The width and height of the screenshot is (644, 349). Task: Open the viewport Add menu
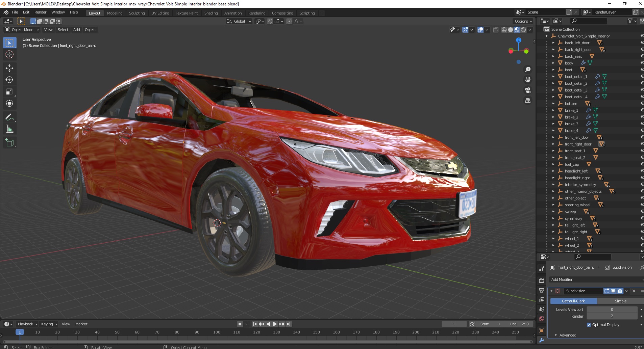coord(77,30)
